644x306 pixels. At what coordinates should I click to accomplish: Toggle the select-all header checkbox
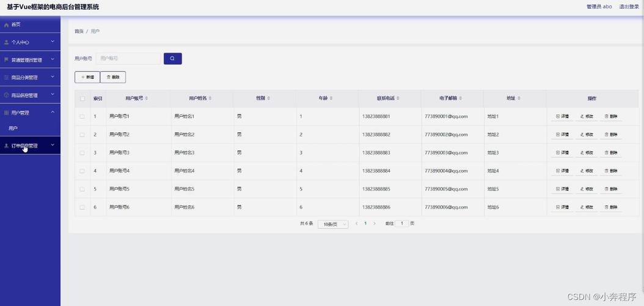tap(82, 99)
